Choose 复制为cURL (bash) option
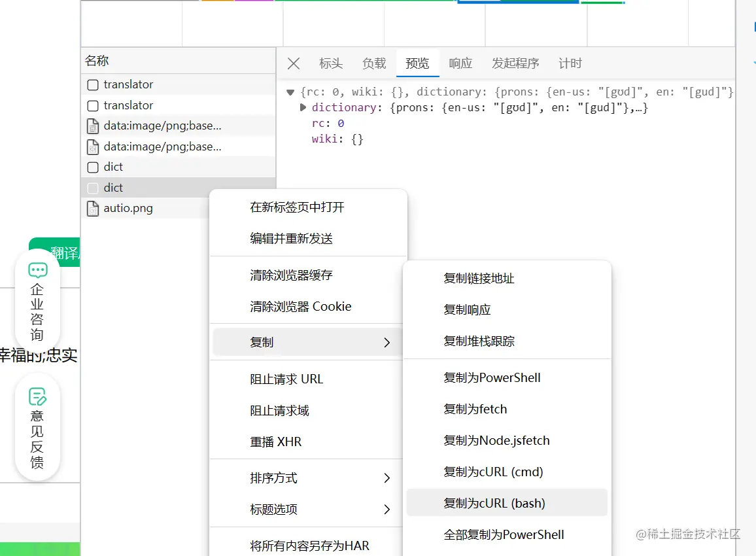The width and height of the screenshot is (756, 556). [x=507, y=503]
